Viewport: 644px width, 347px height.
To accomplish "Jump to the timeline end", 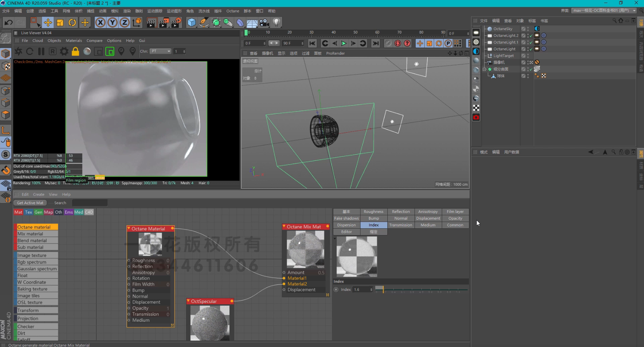I will coord(376,43).
